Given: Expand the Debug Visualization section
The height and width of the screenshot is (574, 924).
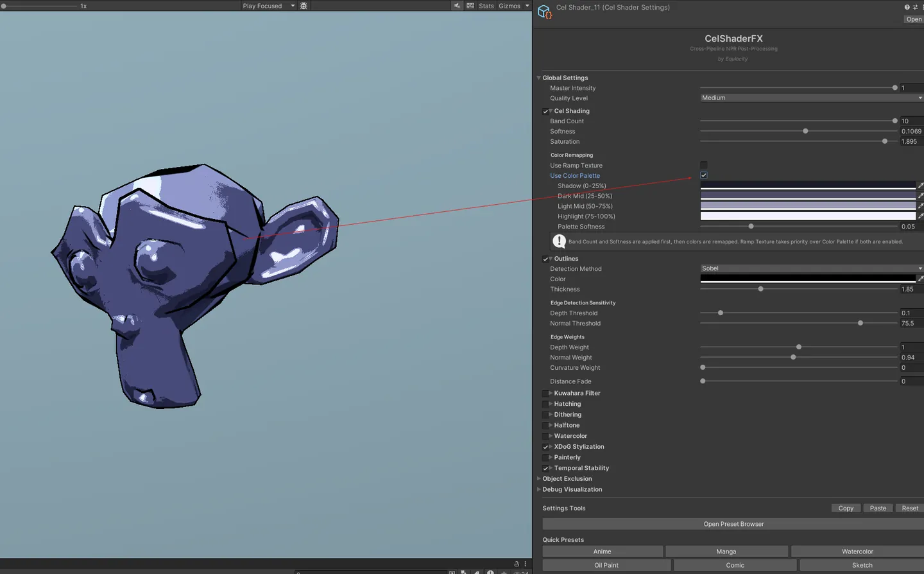Looking at the screenshot, I should click(539, 489).
